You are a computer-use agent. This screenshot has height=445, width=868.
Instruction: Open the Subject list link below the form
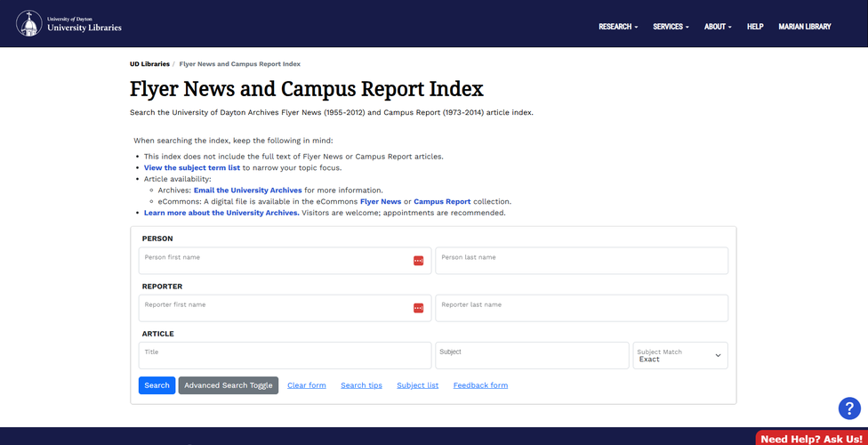coord(417,385)
